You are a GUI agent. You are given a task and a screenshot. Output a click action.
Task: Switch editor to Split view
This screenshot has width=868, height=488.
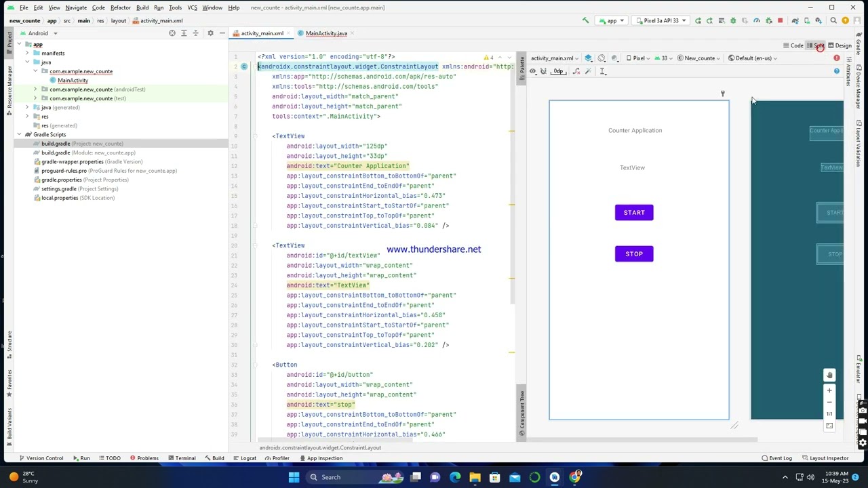tap(816, 45)
